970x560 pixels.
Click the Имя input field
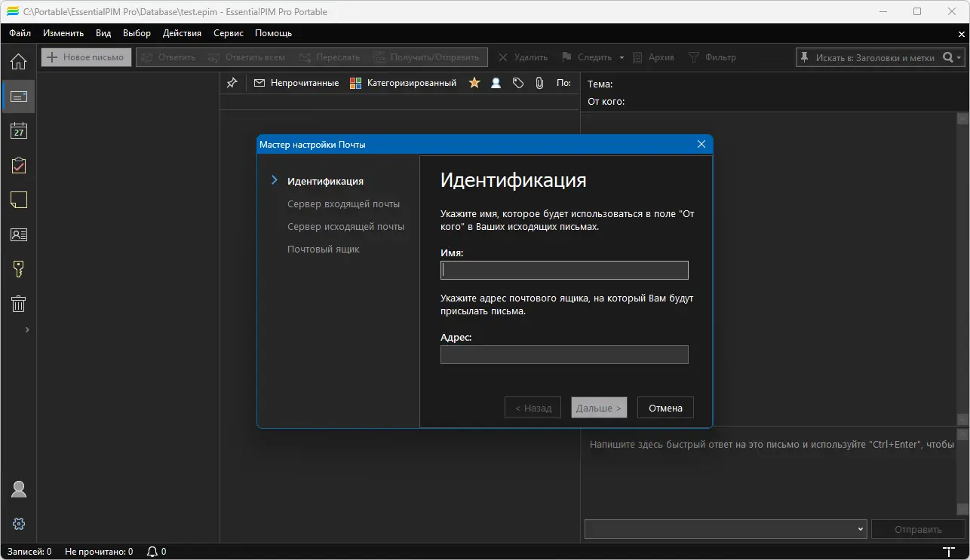[x=564, y=270]
